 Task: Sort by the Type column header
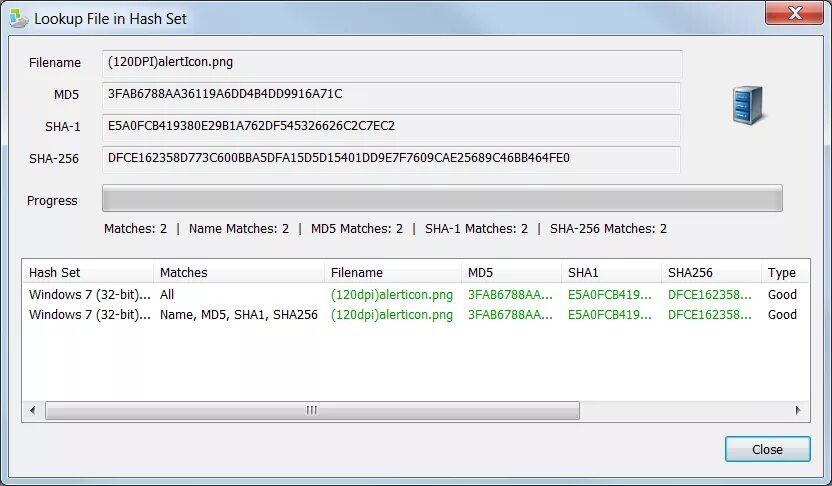pos(785,272)
